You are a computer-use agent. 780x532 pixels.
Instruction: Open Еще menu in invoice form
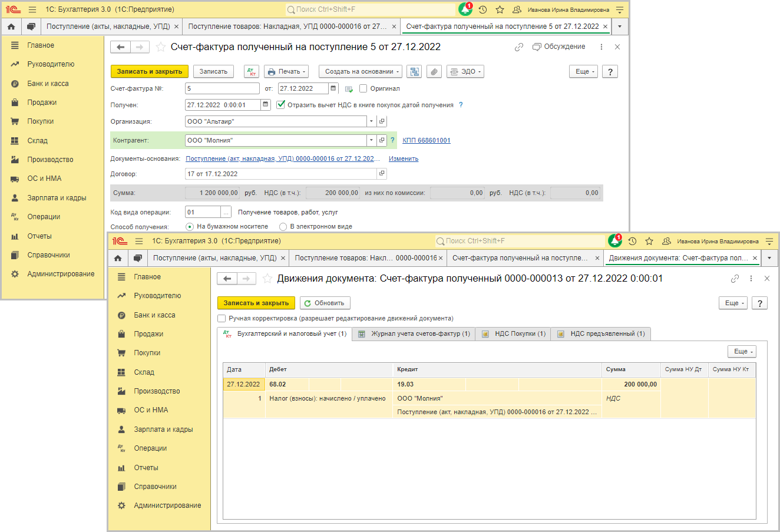(x=584, y=71)
